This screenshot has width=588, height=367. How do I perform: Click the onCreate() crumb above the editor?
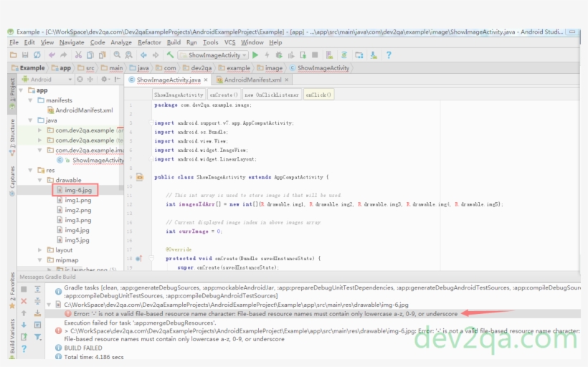(224, 95)
